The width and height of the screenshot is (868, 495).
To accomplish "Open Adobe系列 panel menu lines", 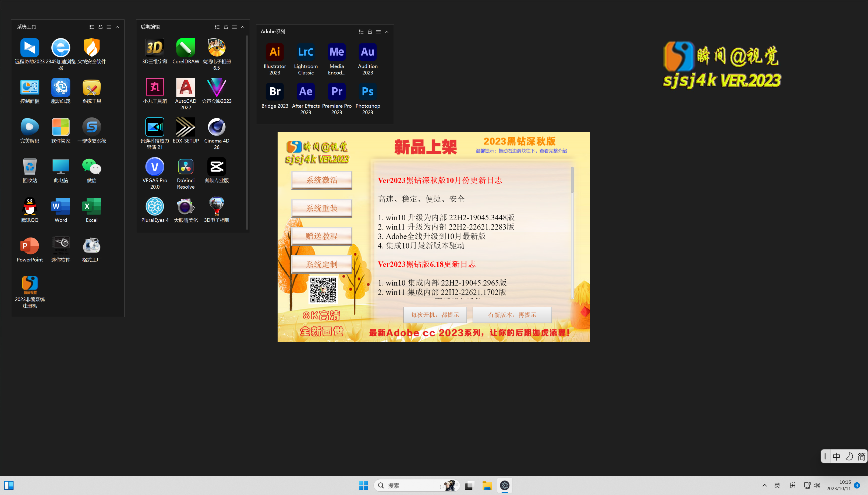I will click(378, 32).
